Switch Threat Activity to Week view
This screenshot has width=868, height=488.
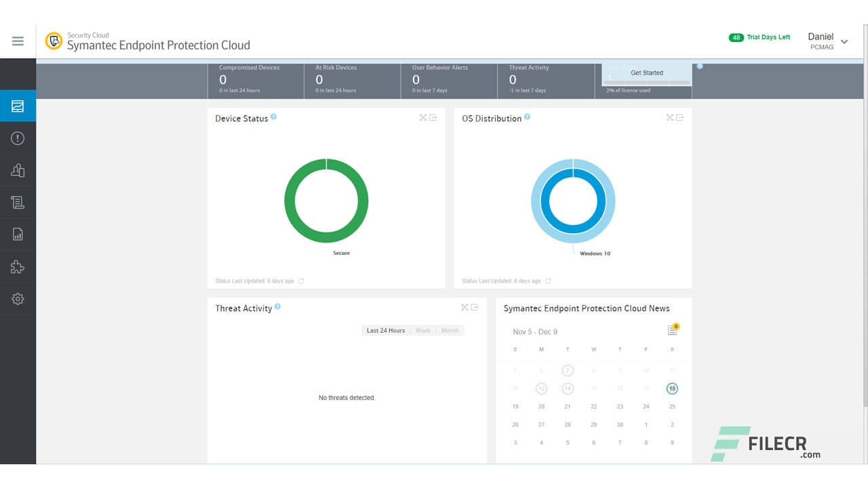(x=422, y=330)
